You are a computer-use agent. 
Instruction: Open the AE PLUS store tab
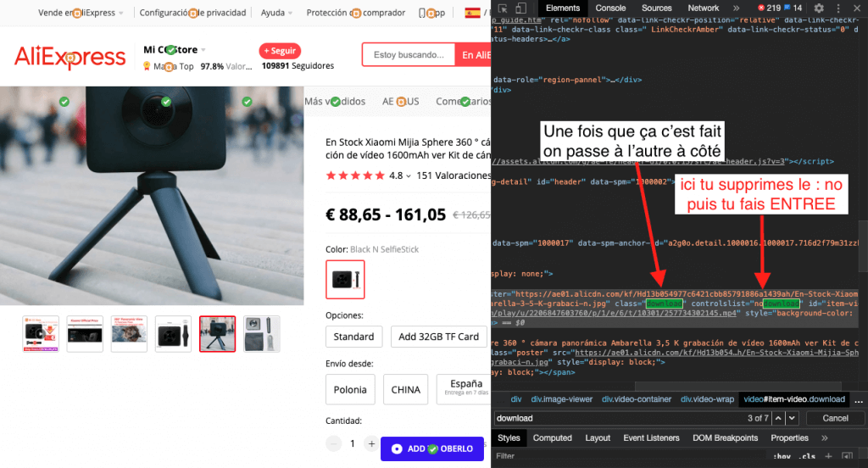click(x=400, y=102)
